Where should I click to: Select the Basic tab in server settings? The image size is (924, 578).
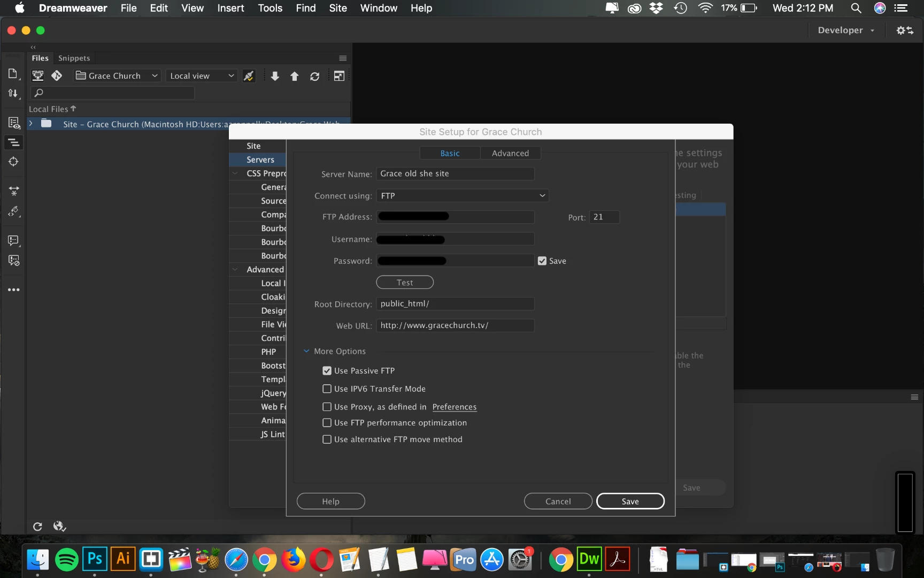450,153
